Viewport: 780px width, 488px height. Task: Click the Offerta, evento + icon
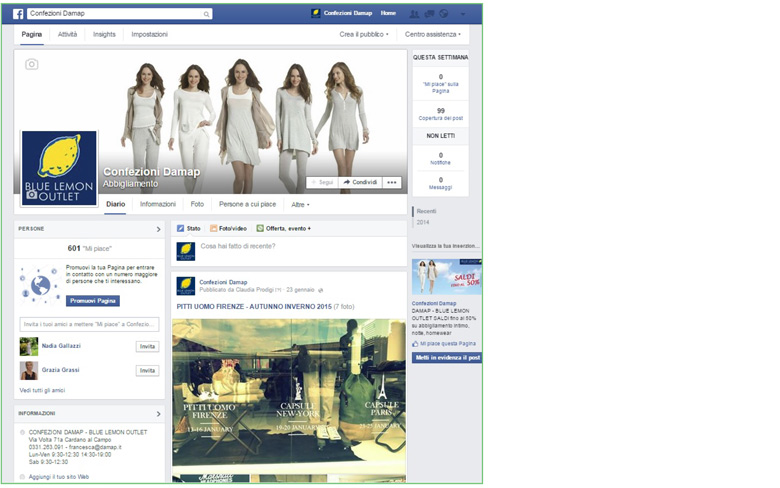tap(260, 228)
